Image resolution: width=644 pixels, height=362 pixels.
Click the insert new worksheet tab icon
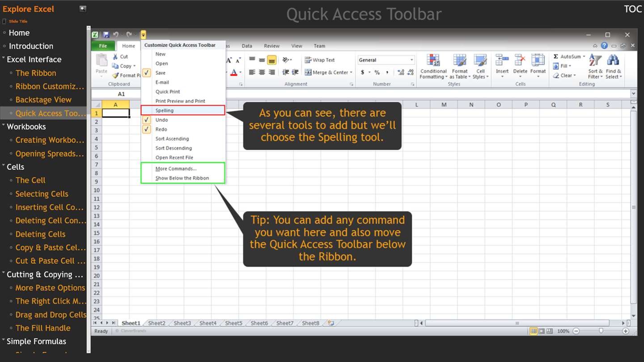(x=331, y=323)
